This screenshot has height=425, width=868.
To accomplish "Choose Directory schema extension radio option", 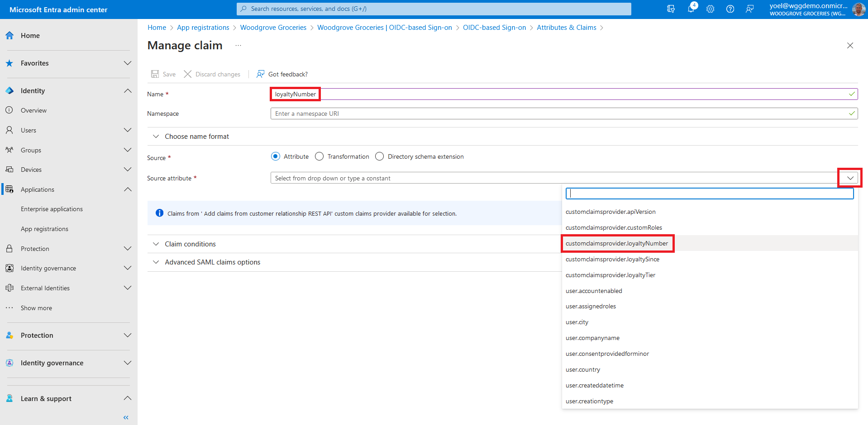I will (380, 156).
